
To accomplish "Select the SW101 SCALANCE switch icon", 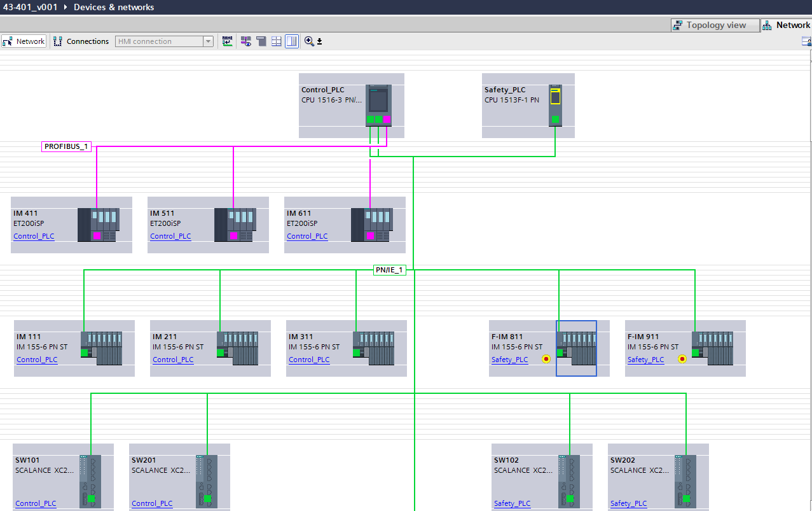I will pos(91,480).
